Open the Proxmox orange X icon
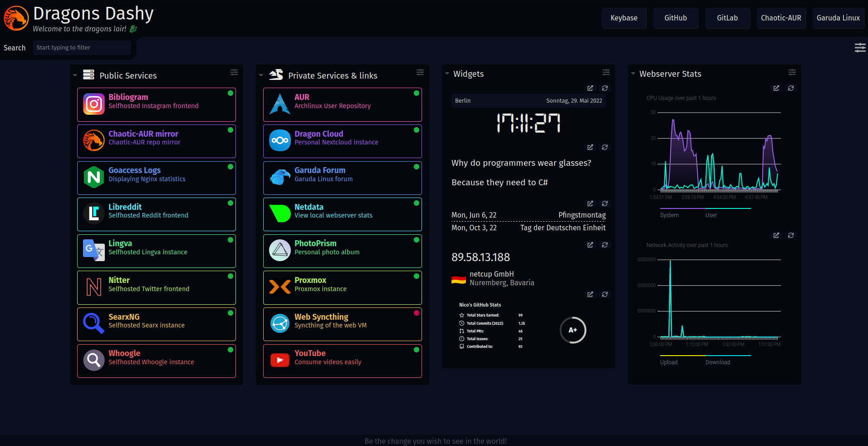The width and height of the screenshot is (868, 446). [280, 287]
